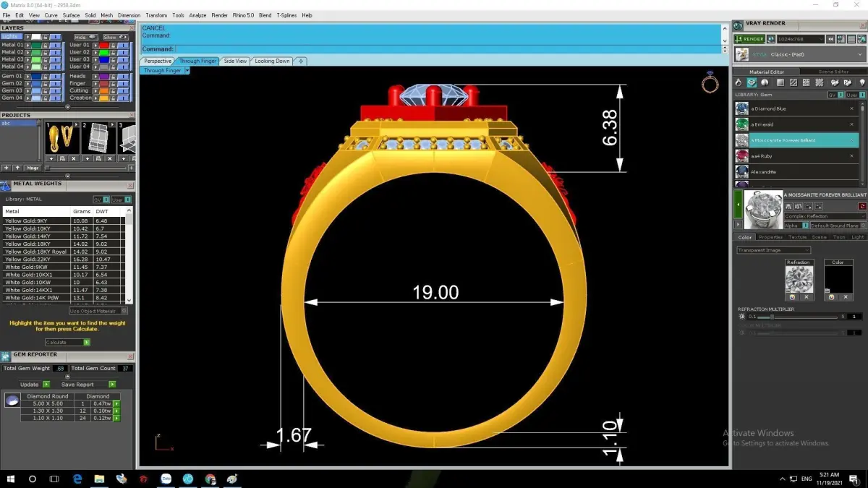
Task: Toggle the GV library checkbox in Vray panel
Action: click(841, 95)
